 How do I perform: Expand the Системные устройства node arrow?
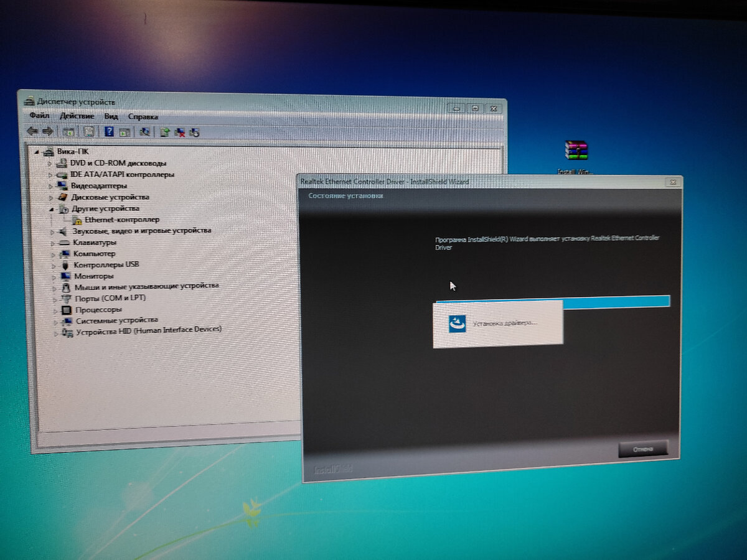tap(57, 322)
